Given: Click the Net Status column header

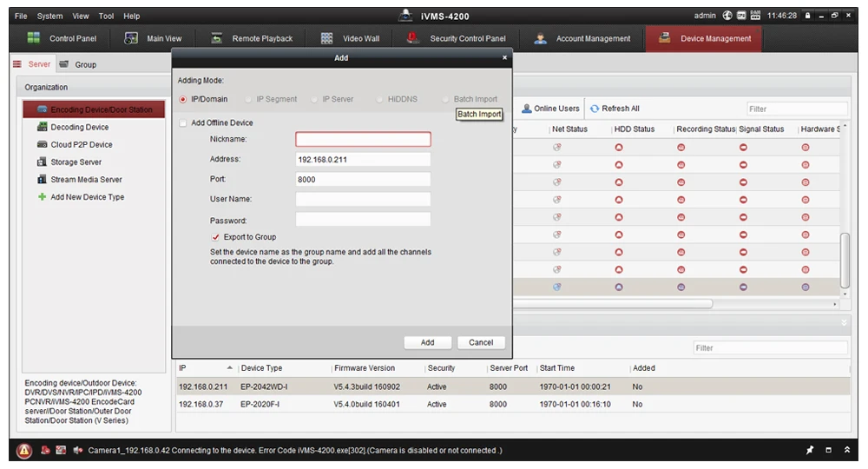Looking at the screenshot, I should click(569, 129).
